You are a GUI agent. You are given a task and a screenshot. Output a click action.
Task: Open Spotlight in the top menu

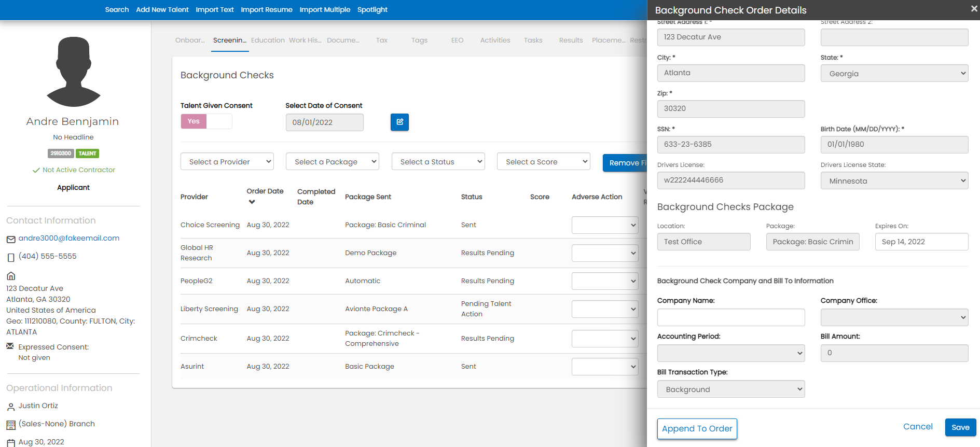tap(372, 9)
